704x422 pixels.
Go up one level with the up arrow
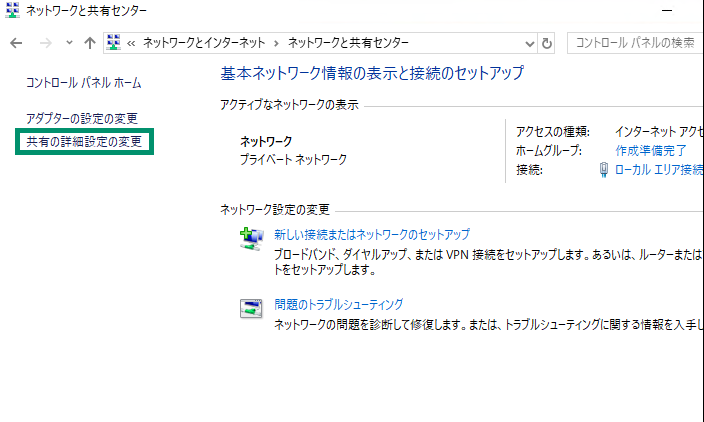(x=90, y=43)
